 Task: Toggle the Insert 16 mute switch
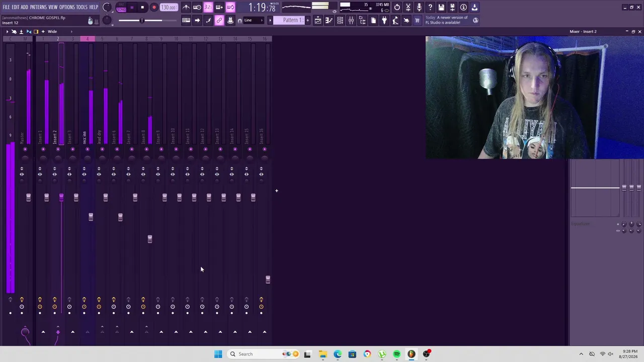point(265,149)
